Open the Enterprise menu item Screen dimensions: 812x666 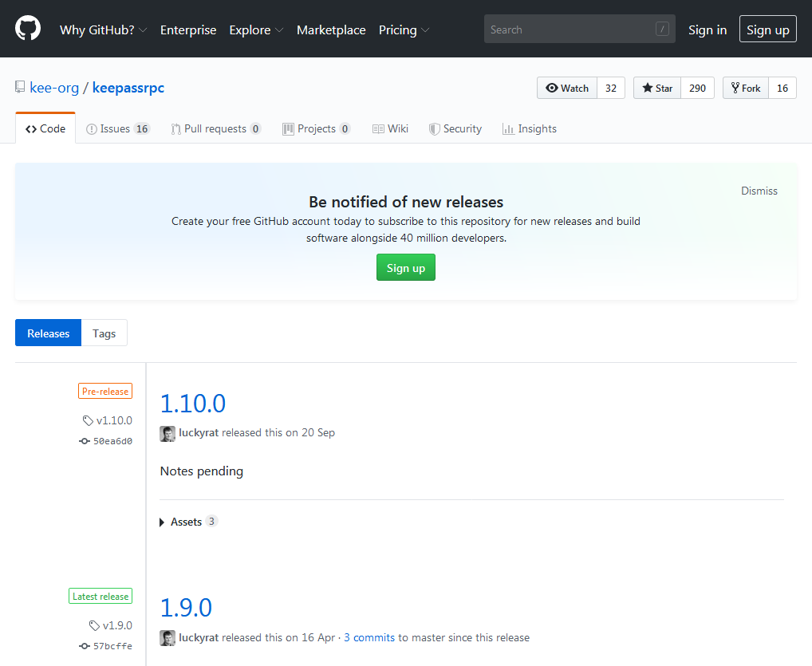click(x=188, y=30)
